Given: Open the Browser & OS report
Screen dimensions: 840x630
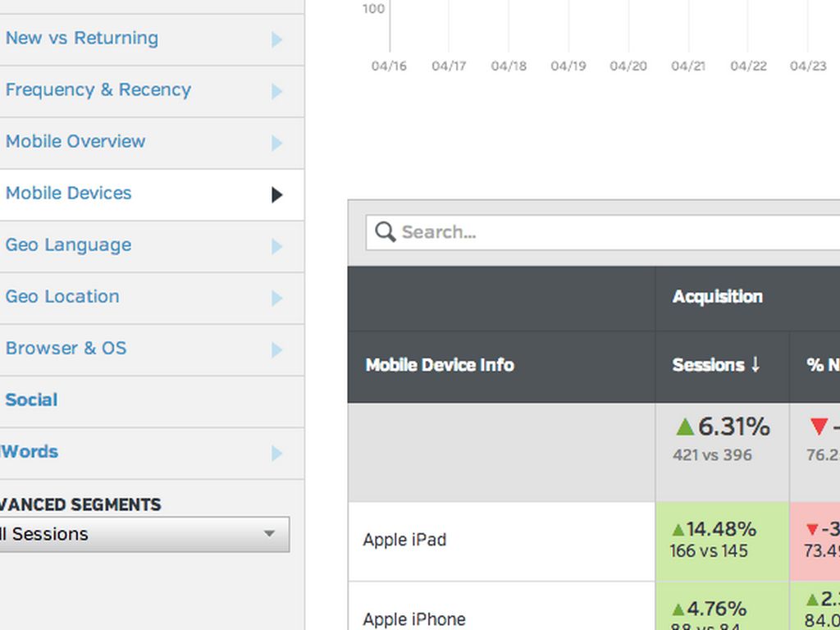Looking at the screenshot, I should pos(66,349).
